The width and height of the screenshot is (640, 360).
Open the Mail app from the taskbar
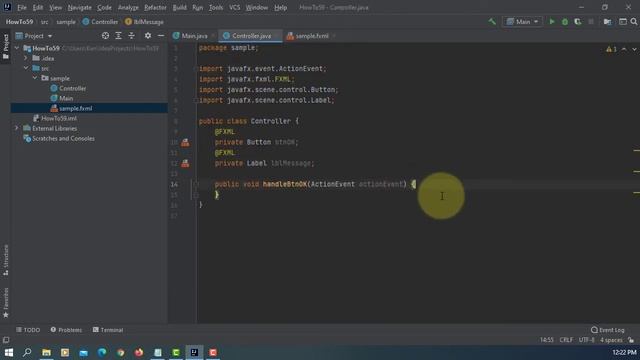coord(83,352)
